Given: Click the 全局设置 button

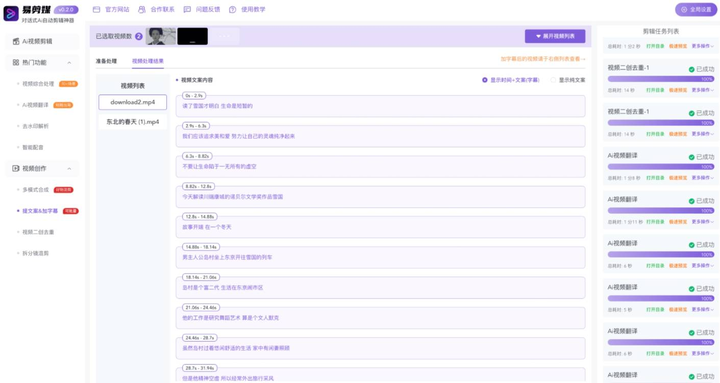Looking at the screenshot, I should (x=696, y=9).
